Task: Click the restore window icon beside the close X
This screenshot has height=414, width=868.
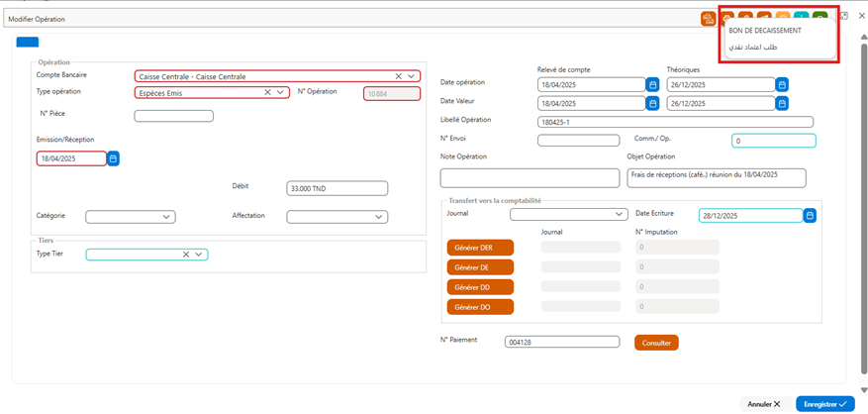Action: pyautogui.click(x=843, y=16)
